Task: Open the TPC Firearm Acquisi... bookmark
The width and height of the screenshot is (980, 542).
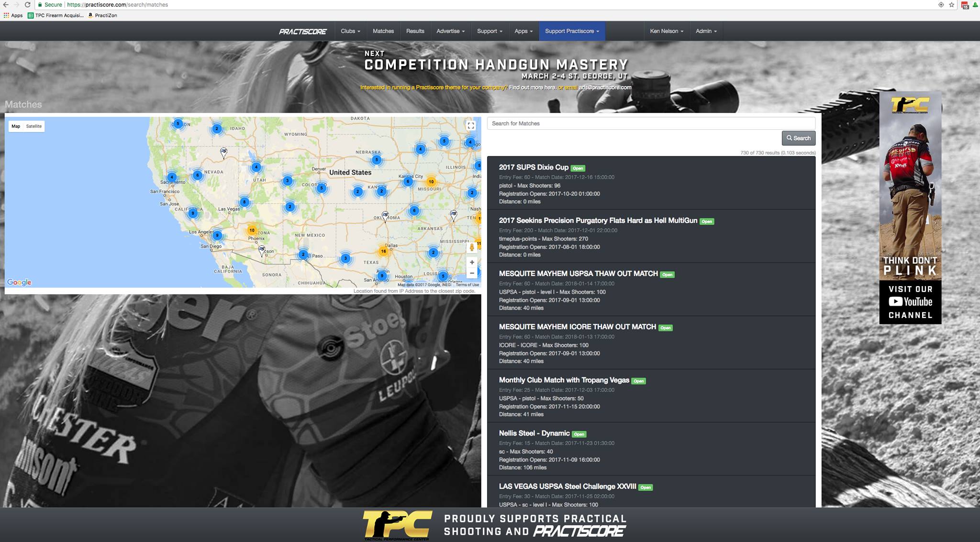Action: [x=56, y=15]
